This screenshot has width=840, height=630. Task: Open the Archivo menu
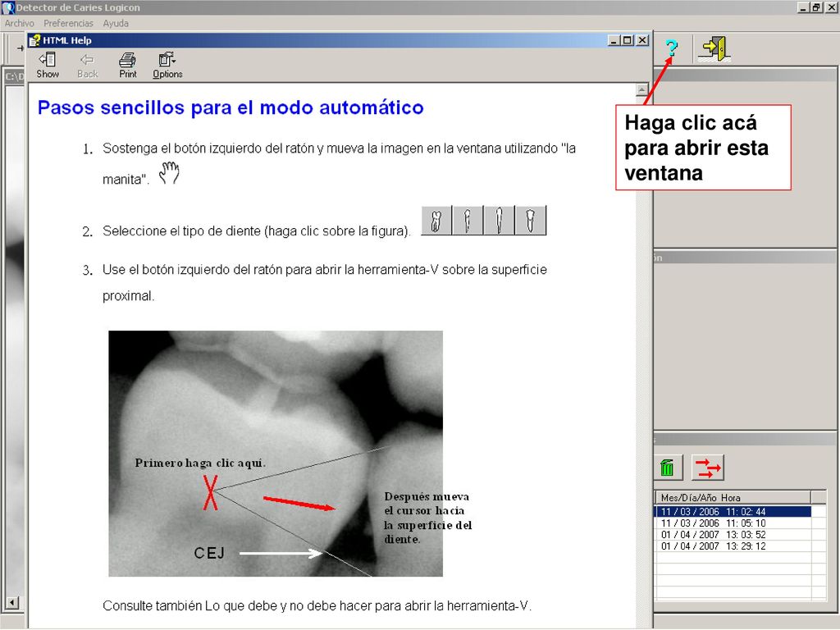[20, 24]
